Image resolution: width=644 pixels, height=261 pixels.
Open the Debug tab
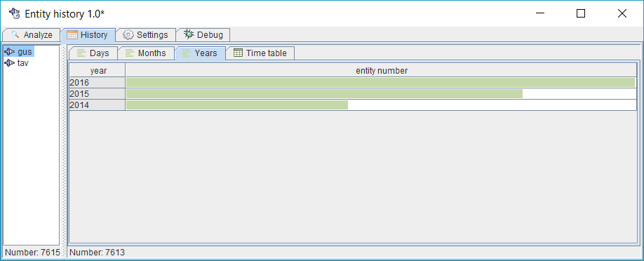203,35
